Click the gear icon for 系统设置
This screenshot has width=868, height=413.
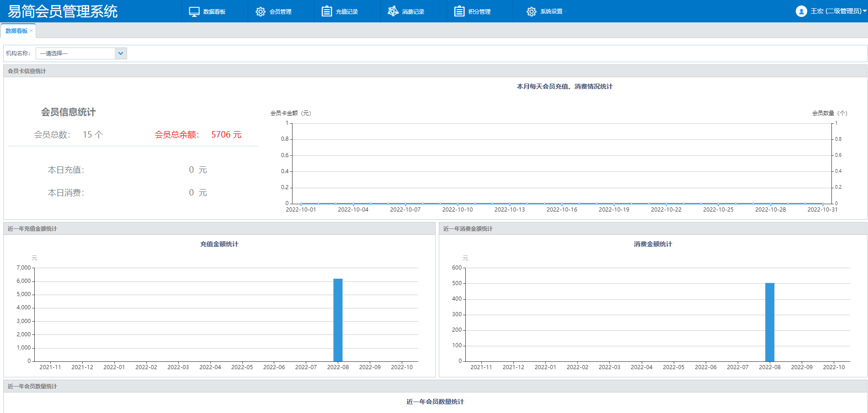coord(531,11)
